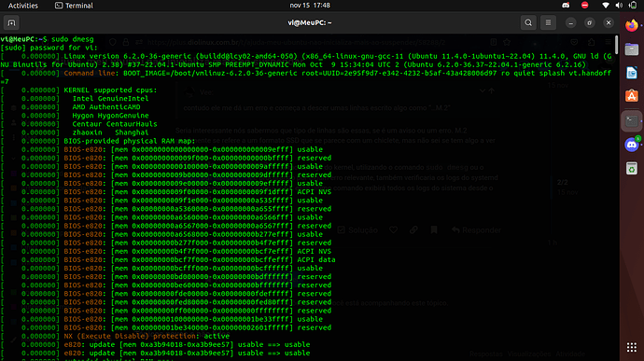Open the battery power icon
Image resolution: width=644 pixels, height=361 pixels.
point(633,6)
